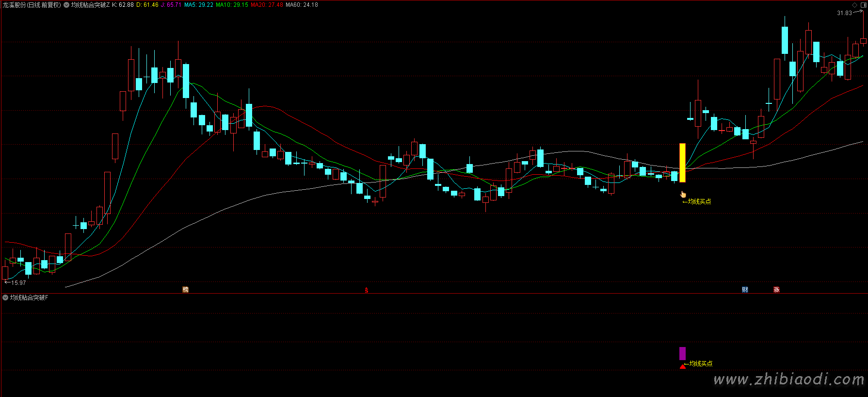Image resolution: width=868 pixels, height=397 pixels.
Task: Click the yellow highlighted buy-signal candle
Action: coord(682,163)
